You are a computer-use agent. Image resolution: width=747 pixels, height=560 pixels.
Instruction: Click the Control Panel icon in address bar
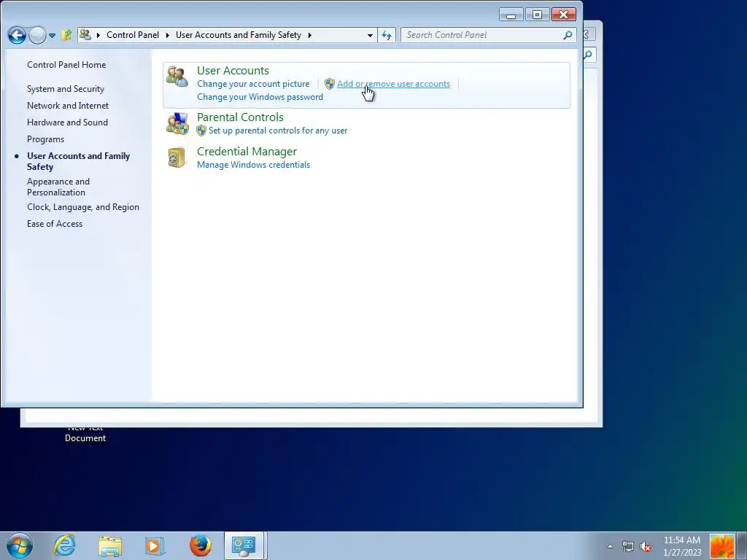click(x=85, y=35)
